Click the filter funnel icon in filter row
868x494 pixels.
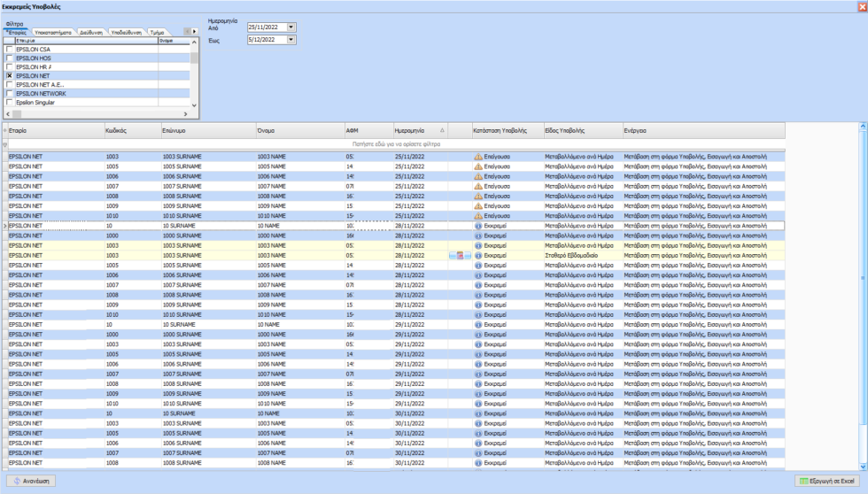click(4, 143)
